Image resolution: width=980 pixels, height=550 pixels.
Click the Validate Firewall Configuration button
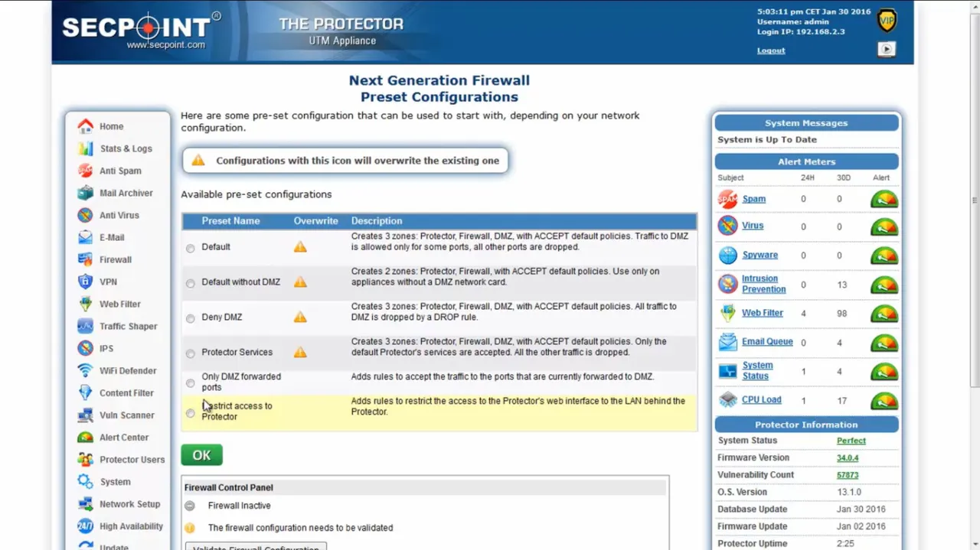256,546
